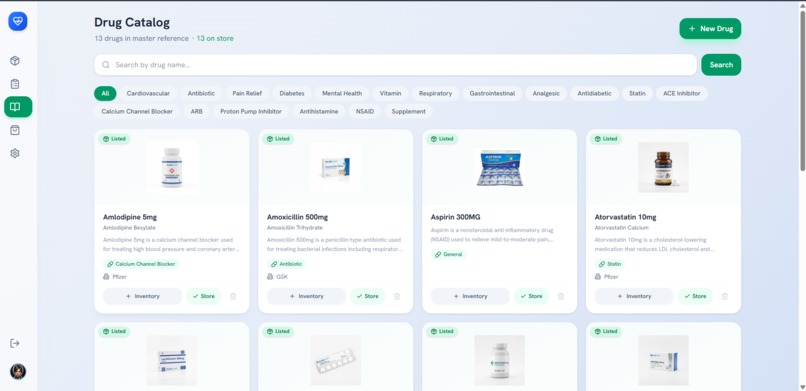Viewport: 806px width, 391px height.
Task: Filter by Statin category chip
Action: 637,94
